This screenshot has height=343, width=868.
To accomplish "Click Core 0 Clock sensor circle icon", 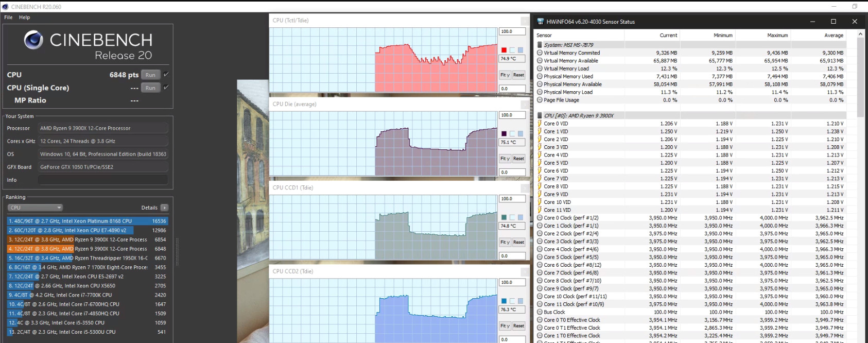I will tap(540, 218).
